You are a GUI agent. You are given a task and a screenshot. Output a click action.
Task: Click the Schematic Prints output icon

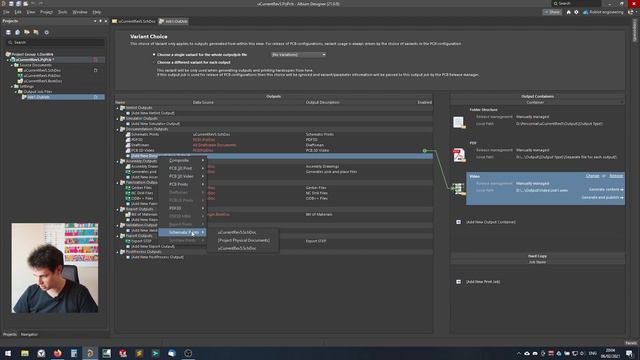pyautogui.click(x=128, y=134)
